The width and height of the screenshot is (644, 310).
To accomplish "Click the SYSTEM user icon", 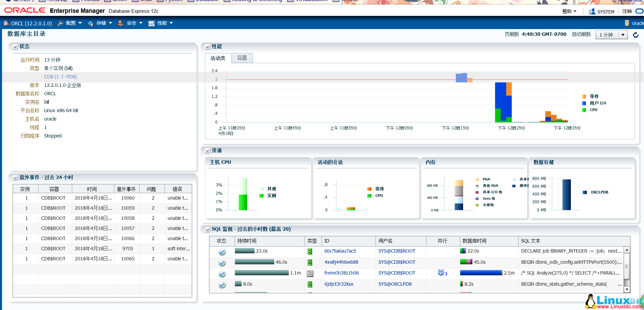I will click(592, 11).
